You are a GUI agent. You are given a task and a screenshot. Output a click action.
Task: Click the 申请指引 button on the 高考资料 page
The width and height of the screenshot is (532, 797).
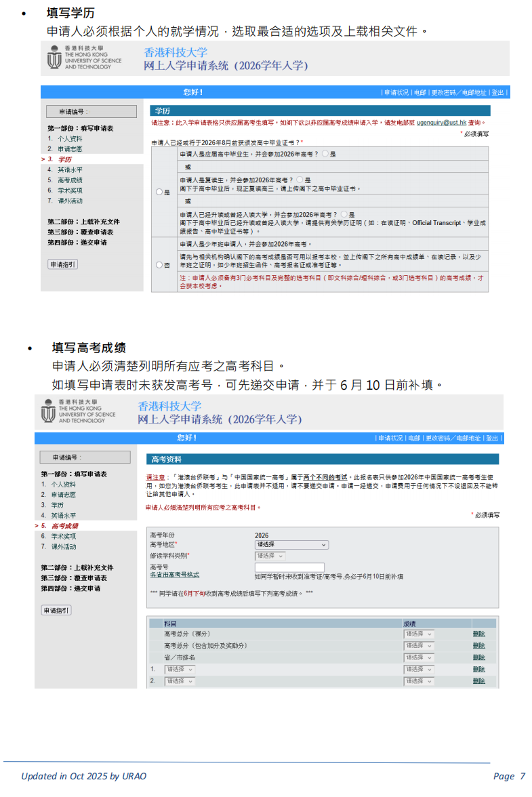pos(56,611)
